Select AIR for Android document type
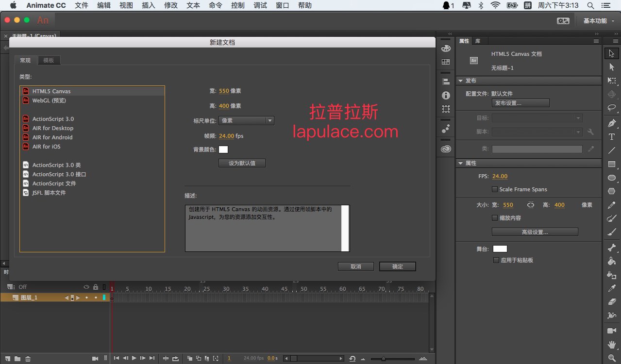The height and width of the screenshot is (364, 621). point(52,137)
